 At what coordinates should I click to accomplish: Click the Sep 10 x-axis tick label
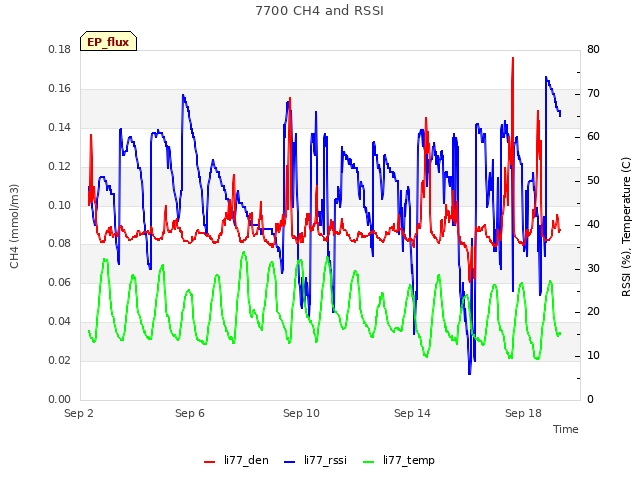301,413
